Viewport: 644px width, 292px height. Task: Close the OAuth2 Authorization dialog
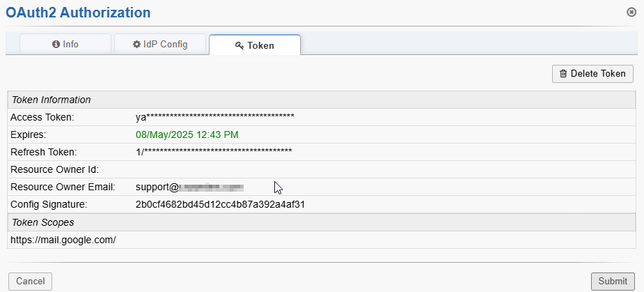[631, 12]
